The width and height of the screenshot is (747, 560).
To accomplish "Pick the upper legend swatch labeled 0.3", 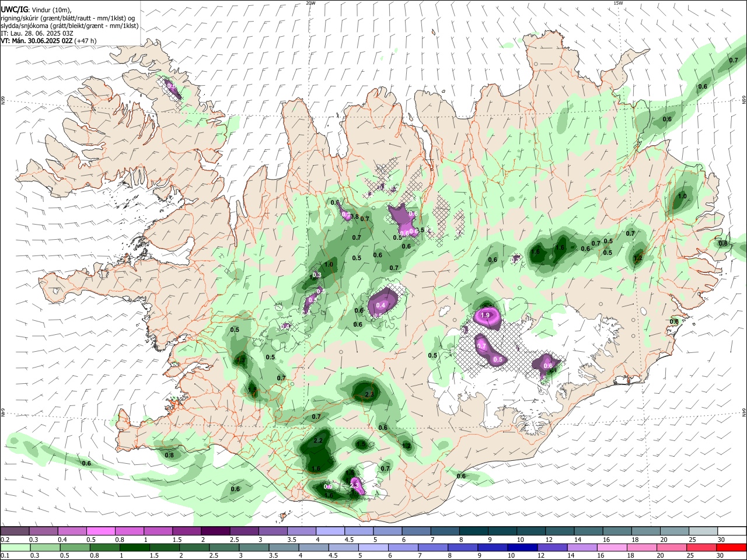I will tap(43, 531).
